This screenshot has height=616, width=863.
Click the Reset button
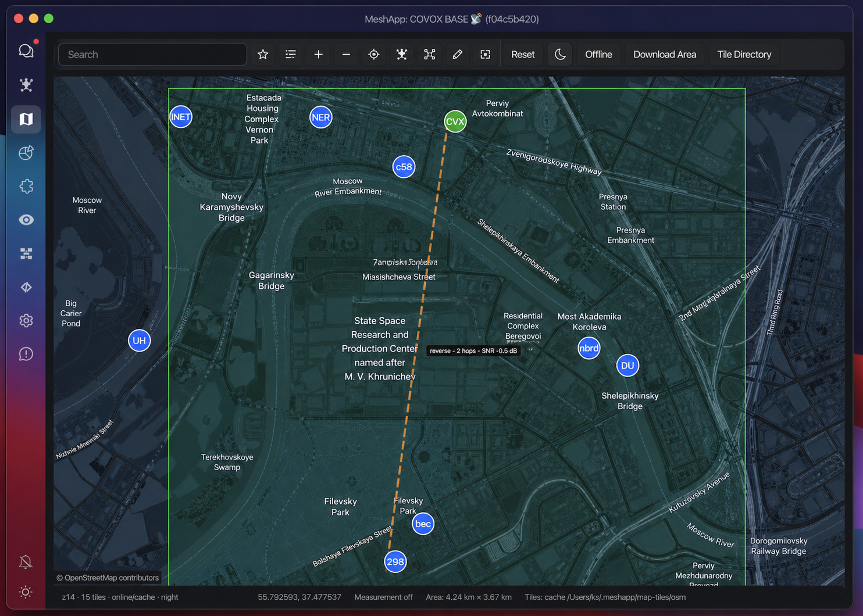523,55
